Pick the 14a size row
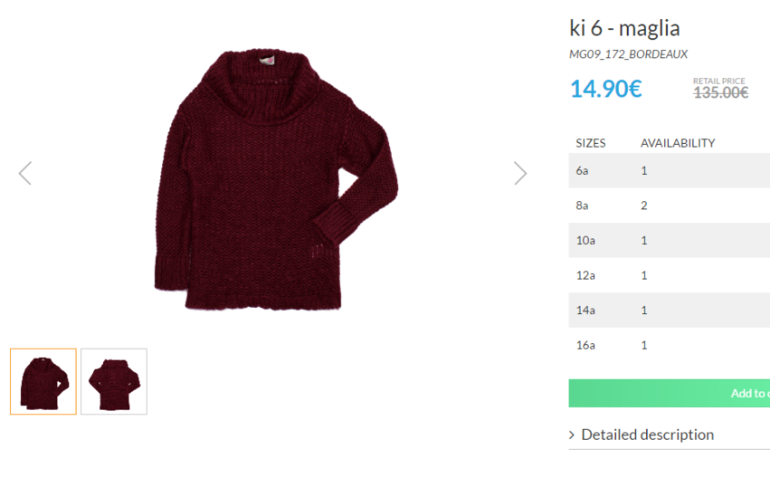The width and height of the screenshot is (770, 478). [x=668, y=311]
